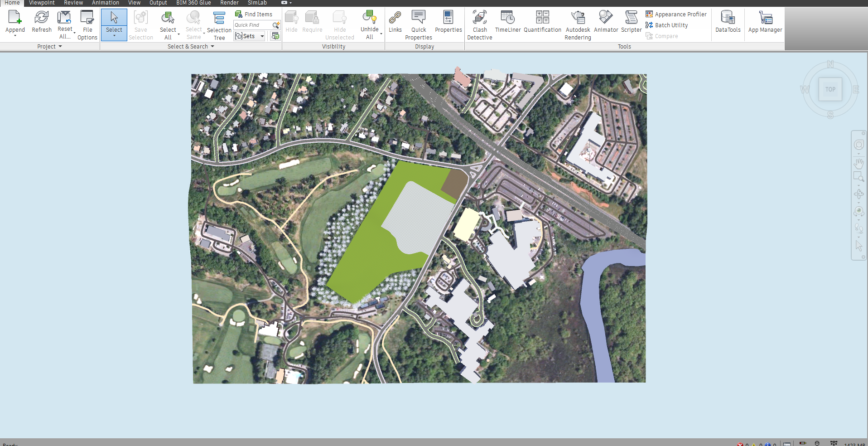
Task: Switch to the BIM 360 Glue tab
Action: 193,3
